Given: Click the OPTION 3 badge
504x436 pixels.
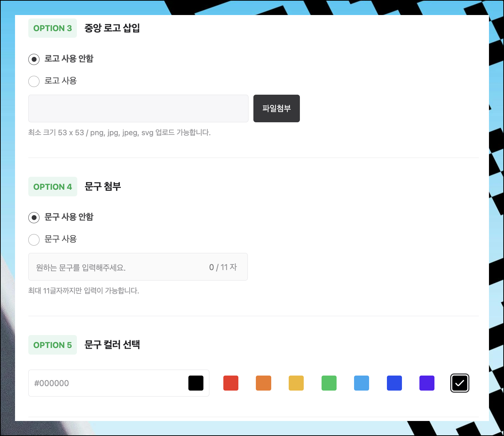Looking at the screenshot, I should [52, 28].
